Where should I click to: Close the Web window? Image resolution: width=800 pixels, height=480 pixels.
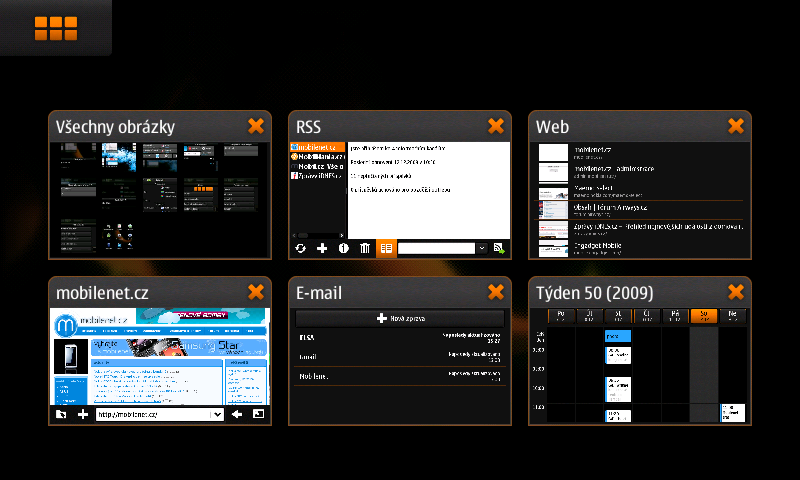click(x=736, y=125)
